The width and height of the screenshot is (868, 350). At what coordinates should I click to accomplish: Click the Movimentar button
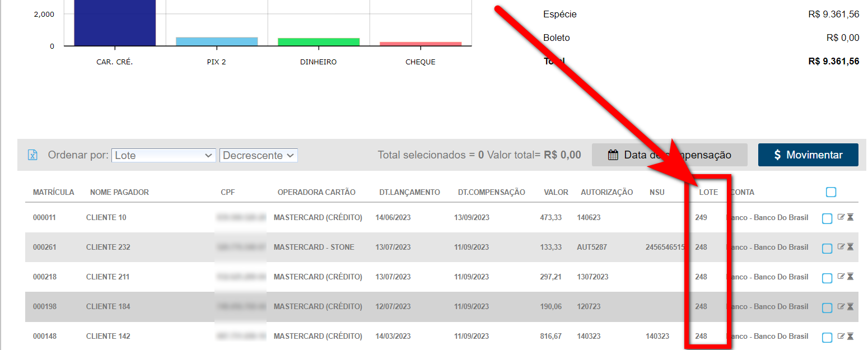tap(808, 155)
